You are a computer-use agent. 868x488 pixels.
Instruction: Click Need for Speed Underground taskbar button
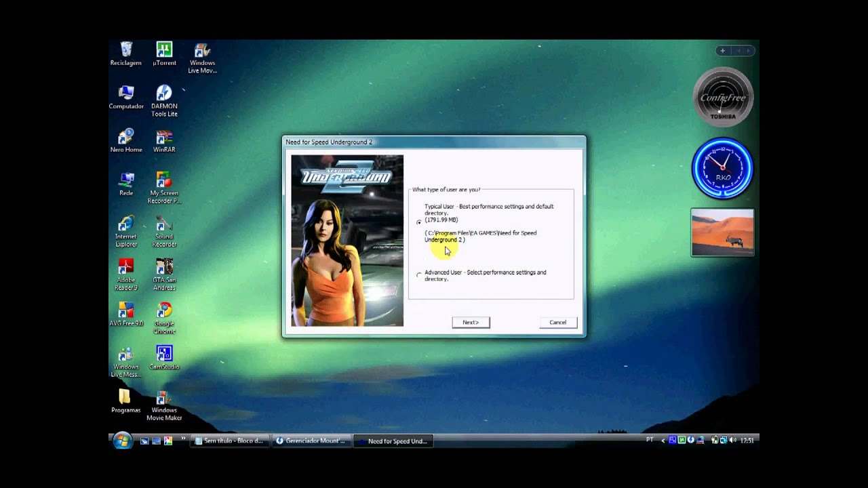(x=392, y=441)
